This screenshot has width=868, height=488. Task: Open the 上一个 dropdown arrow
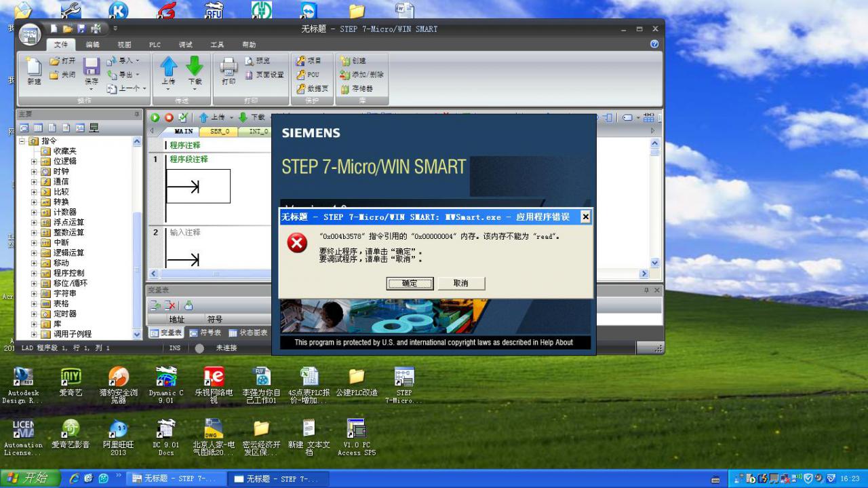coord(143,89)
